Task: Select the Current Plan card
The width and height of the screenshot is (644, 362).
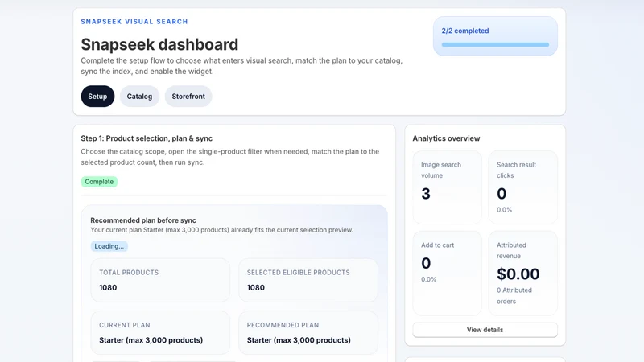Action: click(x=160, y=332)
